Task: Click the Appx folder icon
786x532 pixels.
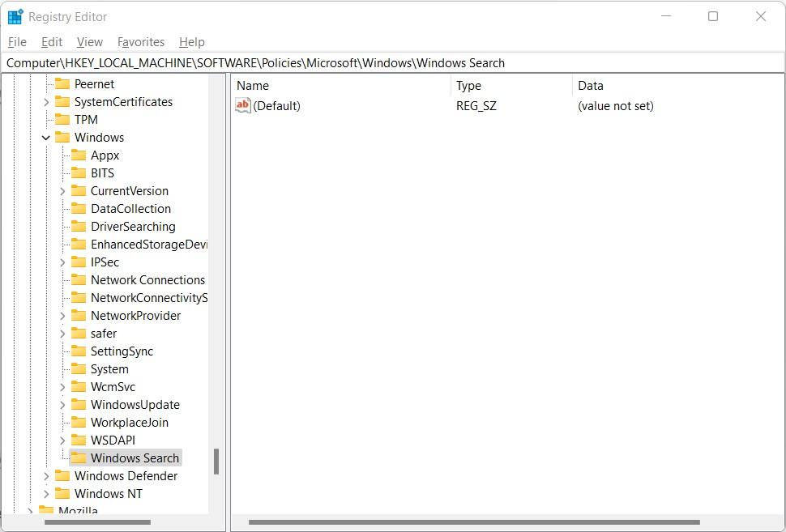Action: coord(79,155)
